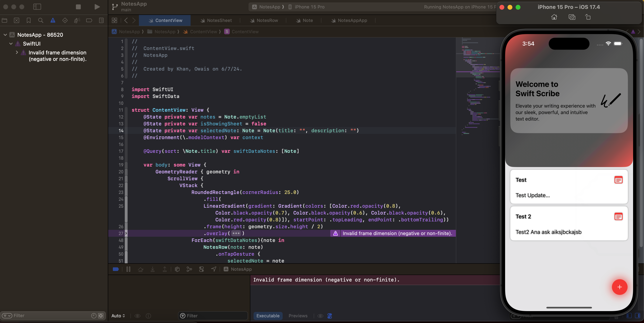Screen dimensions: 644x323
Task: Collapse the NotesApp - 86520 tree item
Action: point(5,35)
